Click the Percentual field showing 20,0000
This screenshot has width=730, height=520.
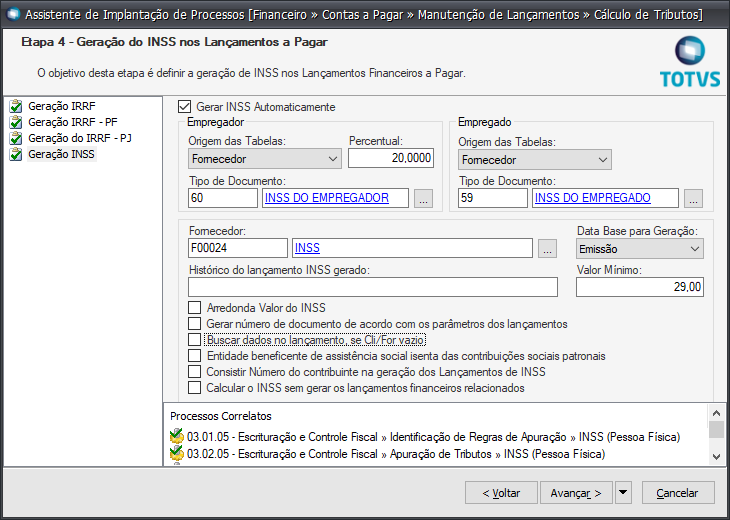tap(391, 158)
